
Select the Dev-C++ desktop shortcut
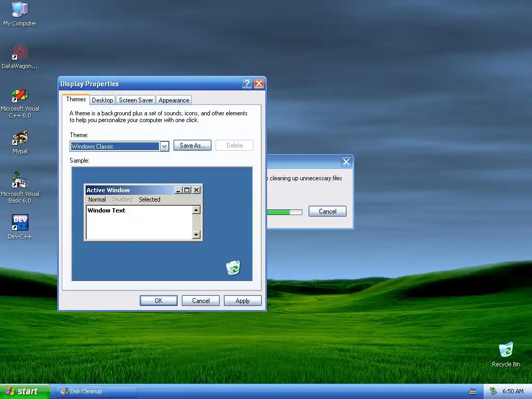pyautogui.click(x=20, y=227)
